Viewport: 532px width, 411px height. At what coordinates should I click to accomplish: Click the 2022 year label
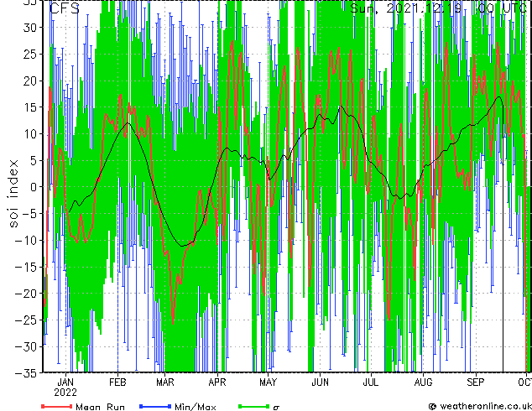pos(65,393)
